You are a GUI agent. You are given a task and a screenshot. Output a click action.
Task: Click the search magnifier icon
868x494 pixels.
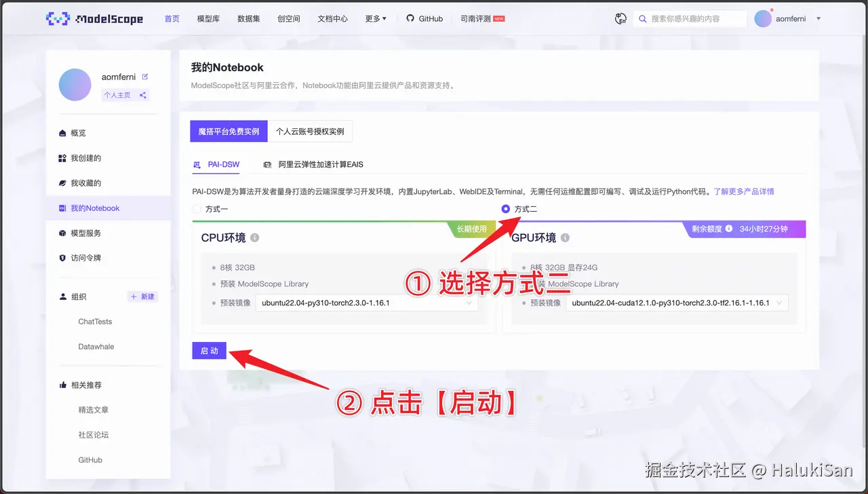coord(642,19)
